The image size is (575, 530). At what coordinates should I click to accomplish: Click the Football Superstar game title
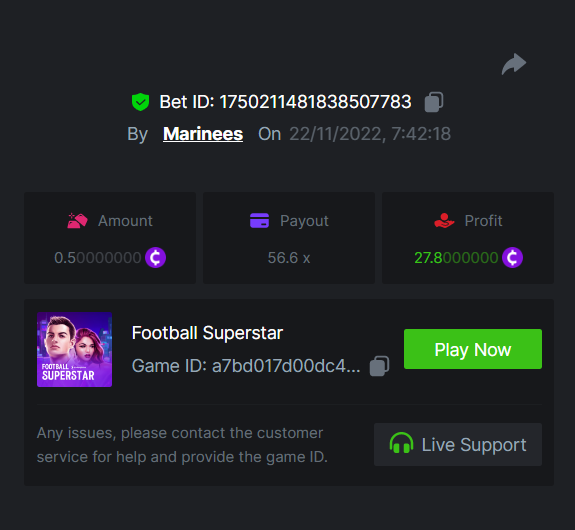tap(207, 333)
